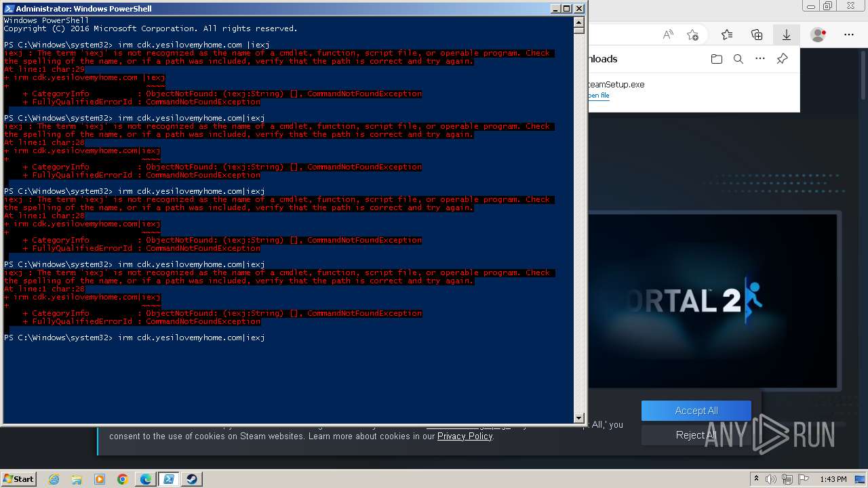Show hidden system tray icons
This screenshot has height=488, width=868.
pyautogui.click(x=756, y=479)
